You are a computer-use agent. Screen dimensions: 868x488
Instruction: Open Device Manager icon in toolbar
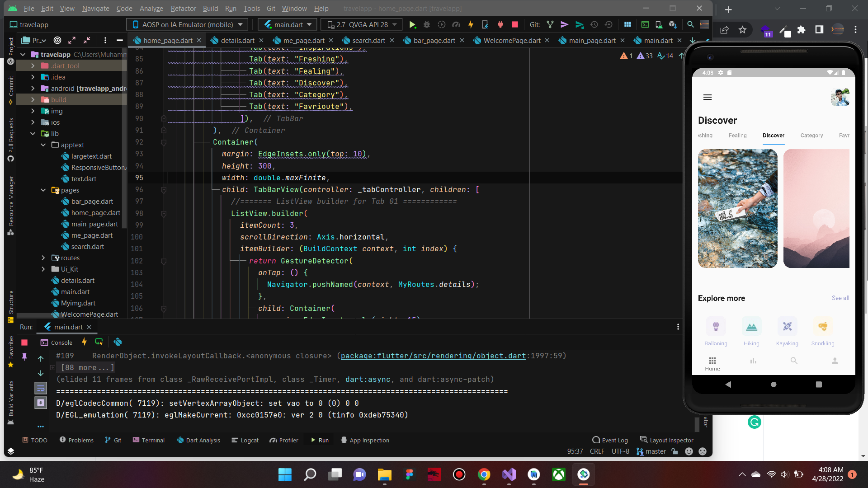(659, 25)
